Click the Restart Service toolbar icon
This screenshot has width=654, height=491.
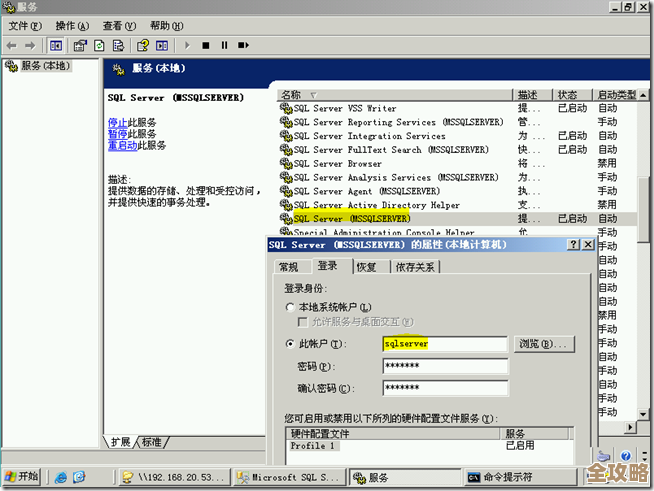point(242,45)
